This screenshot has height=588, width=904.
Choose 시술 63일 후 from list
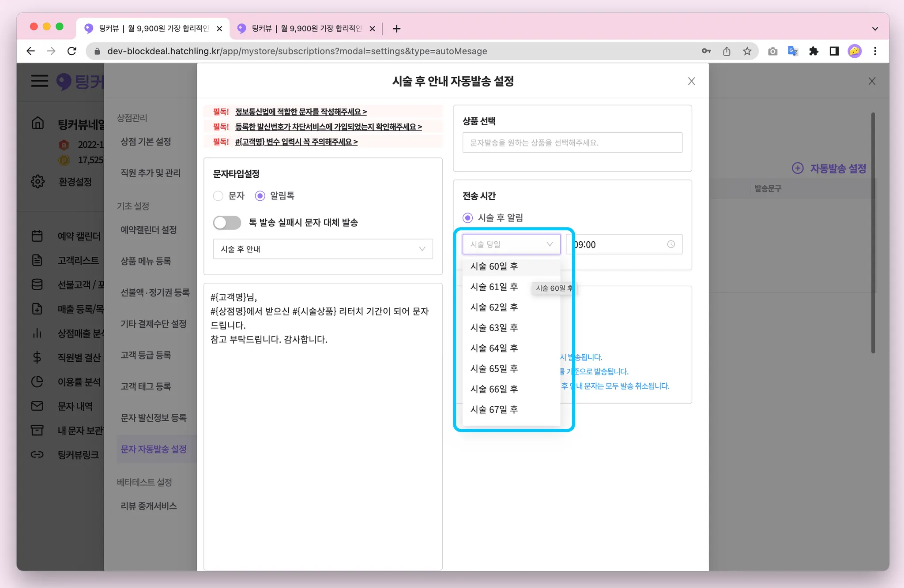tap(494, 328)
